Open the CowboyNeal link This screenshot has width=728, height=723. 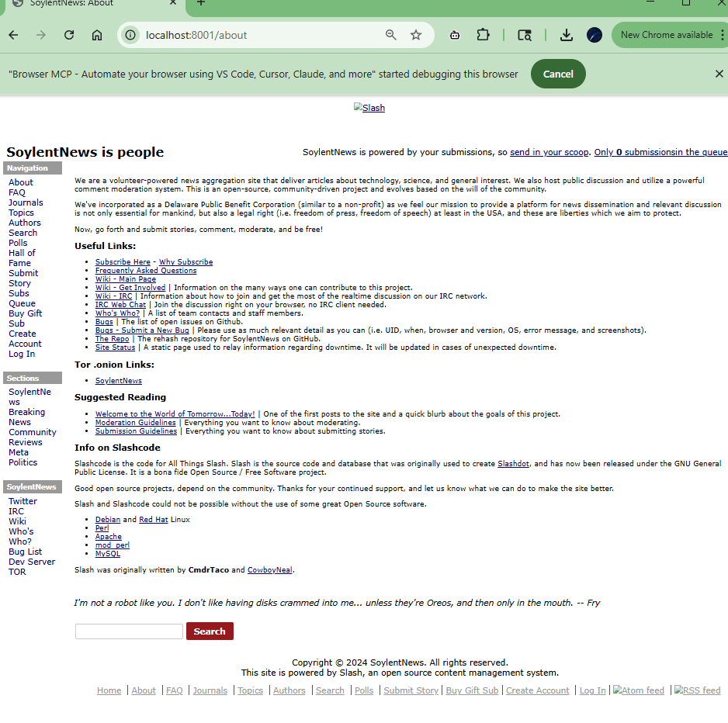270,570
